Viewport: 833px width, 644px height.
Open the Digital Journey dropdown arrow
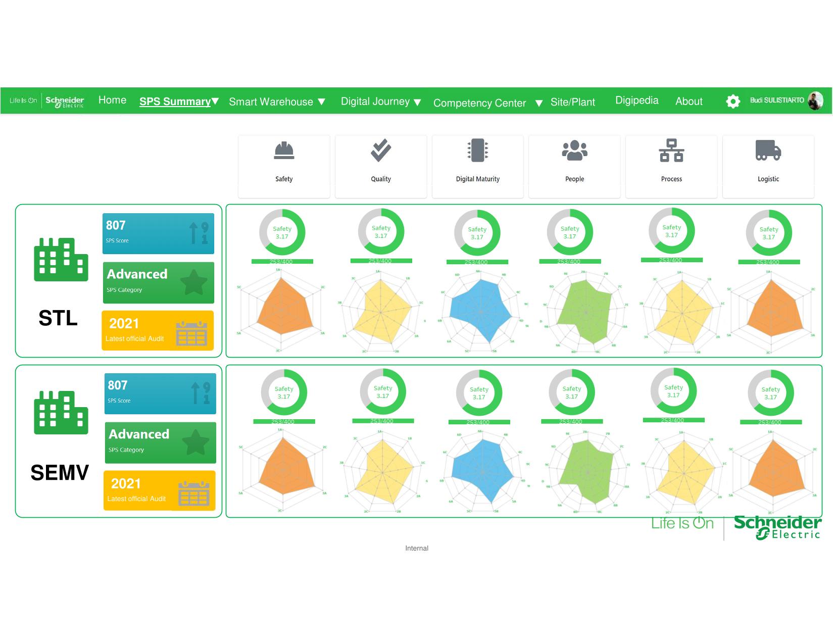point(417,102)
